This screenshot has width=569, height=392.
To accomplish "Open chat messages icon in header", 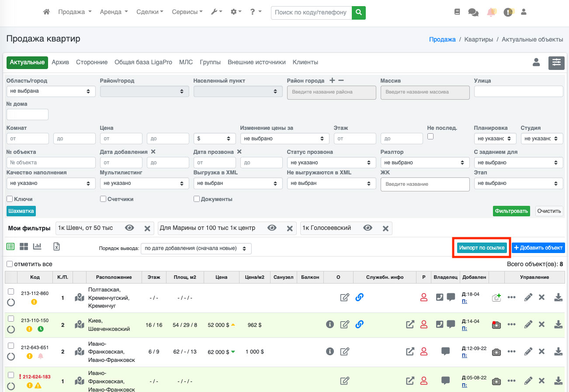I will pyautogui.click(x=473, y=12).
